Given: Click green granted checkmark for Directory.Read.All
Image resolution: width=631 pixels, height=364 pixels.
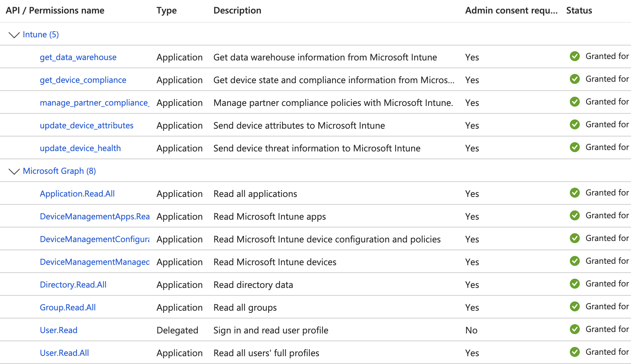Looking at the screenshot, I should tap(575, 284).
